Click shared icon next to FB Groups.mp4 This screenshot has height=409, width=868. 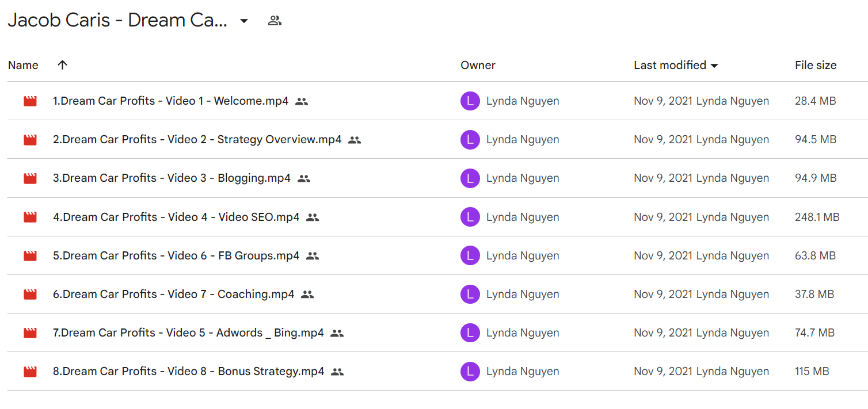point(313,256)
